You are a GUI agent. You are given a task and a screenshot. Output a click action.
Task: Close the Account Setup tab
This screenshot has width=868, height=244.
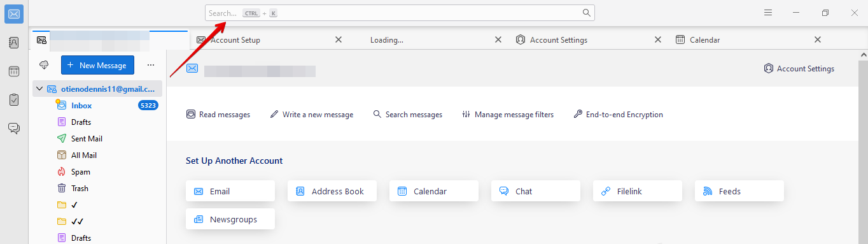[x=339, y=39]
